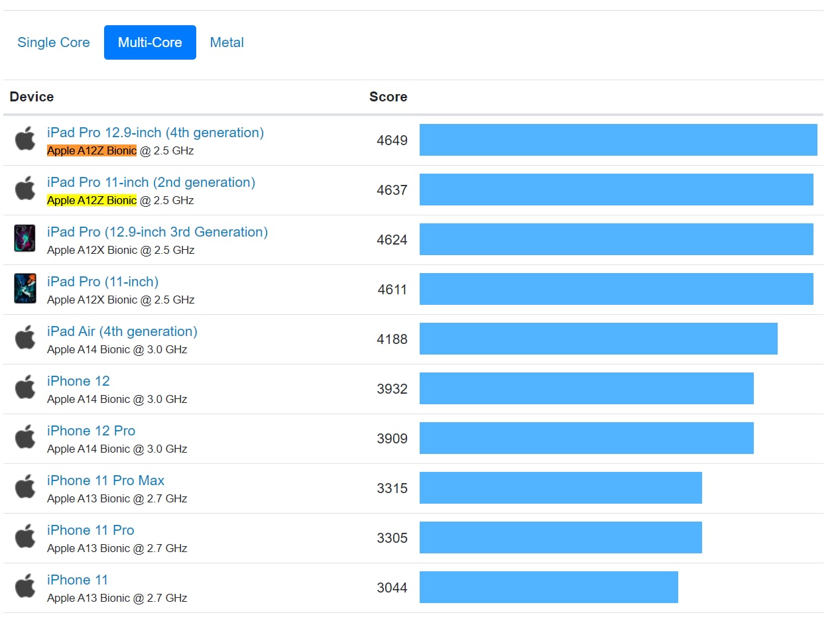Open iPad Pro 12.9-inch (4th generation) link

coord(155,133)
